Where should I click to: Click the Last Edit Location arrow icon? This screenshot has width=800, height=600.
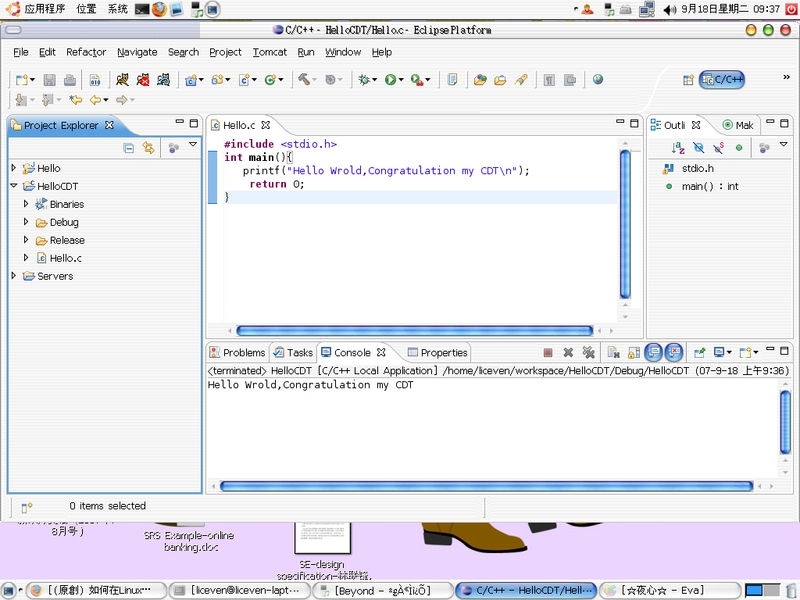[x=76, y=100]
